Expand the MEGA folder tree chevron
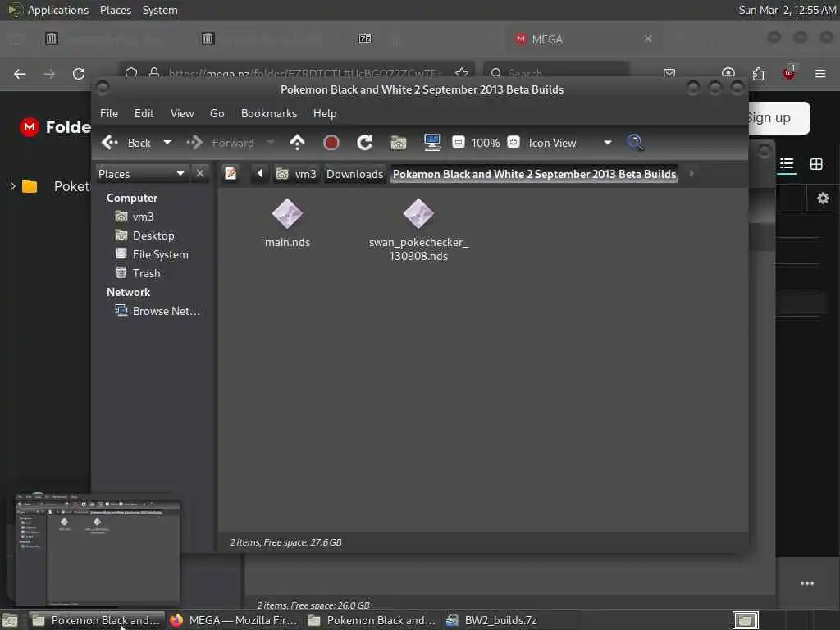The width and height of the screenshot is (840, 630). [x=13, y=186]
